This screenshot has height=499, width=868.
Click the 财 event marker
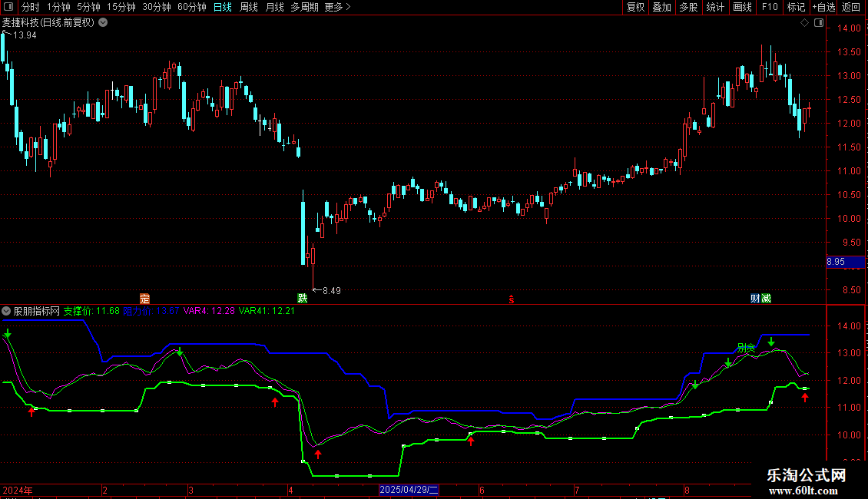[755, 299]
